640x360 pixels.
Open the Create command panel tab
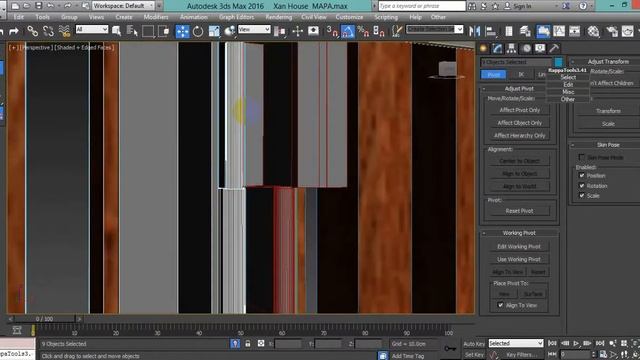click(483, 48)
